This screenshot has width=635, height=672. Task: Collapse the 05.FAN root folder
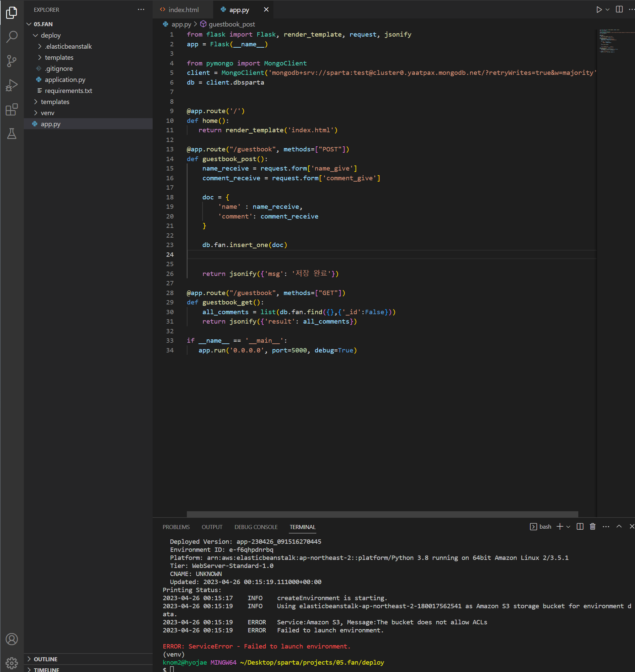point(88,24)
